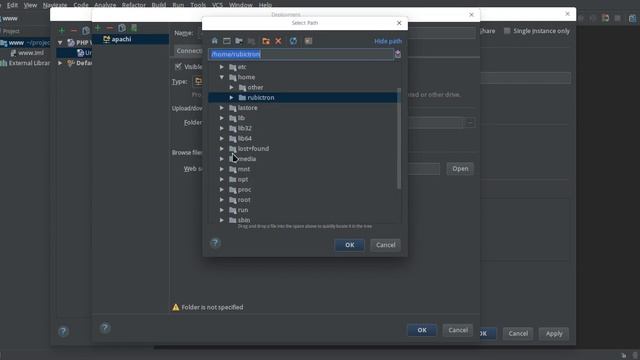Click the Hide path link
The width and height of the screenshot is (640, 360).
388,41
